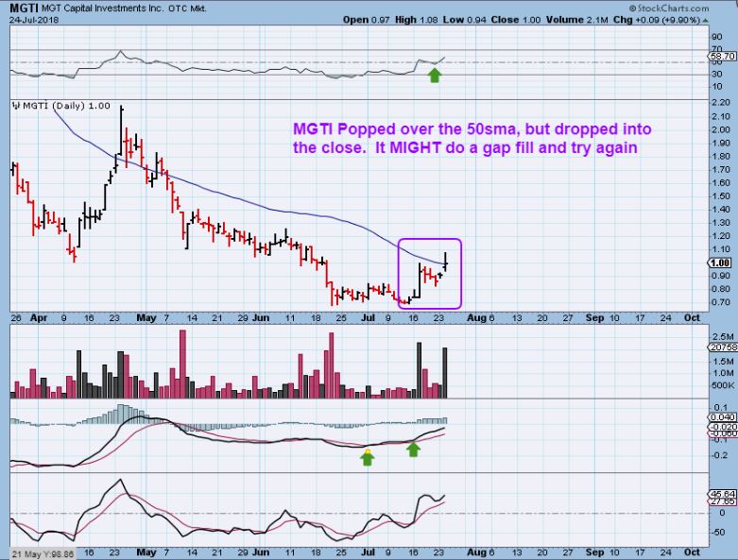Click the 'Low 0.94' quote value
Image resolution: width=738 pixels, height=560 pixels.
point(465,20)
